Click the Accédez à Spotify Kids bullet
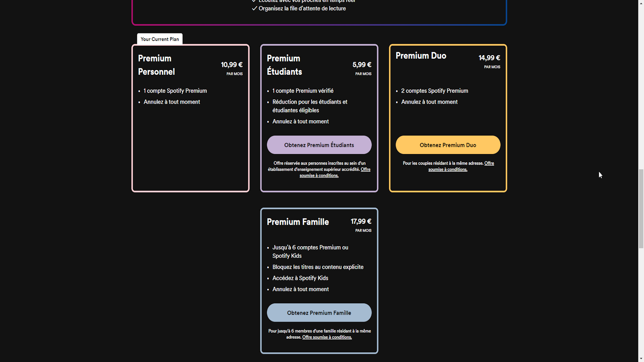The width and height of the screenshot is (644, 362). pyautogui.click(x=300, y=278)
